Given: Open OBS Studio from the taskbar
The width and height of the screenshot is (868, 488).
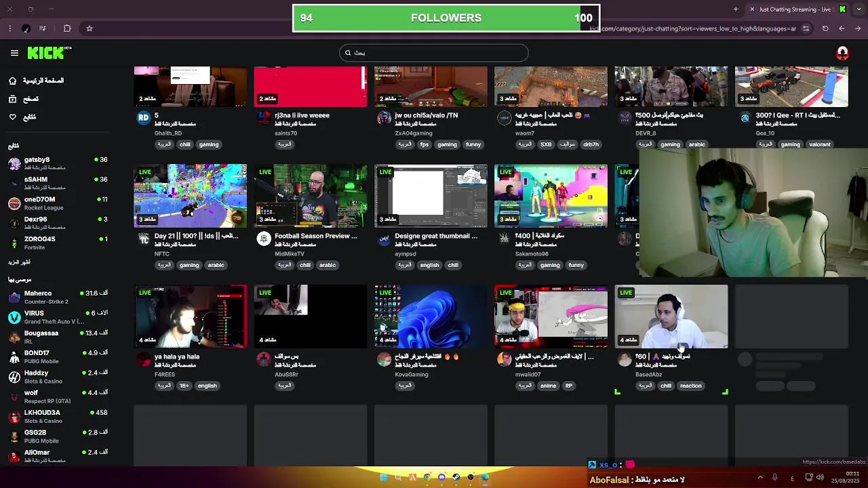Looking at the screenshot, I should click(471, 477).
